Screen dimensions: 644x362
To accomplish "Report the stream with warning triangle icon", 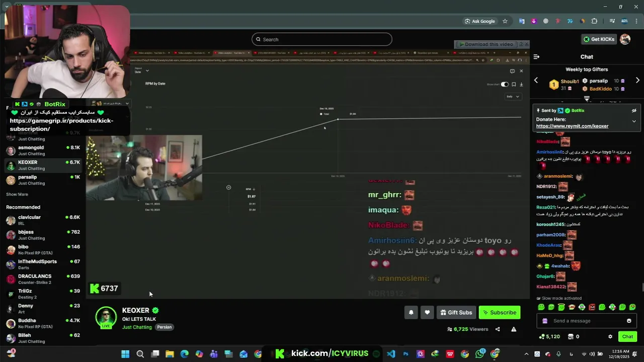I will tap(514, 329).
